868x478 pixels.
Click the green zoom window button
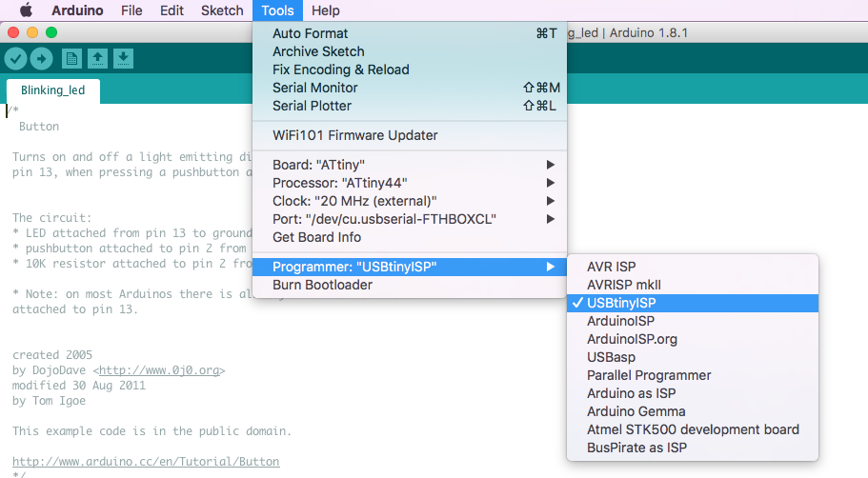pos(51,32)
